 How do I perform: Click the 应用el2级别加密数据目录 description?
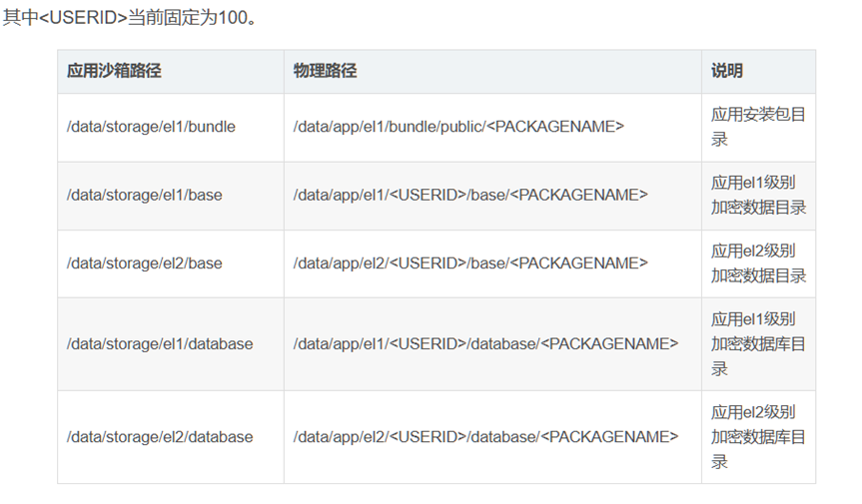click(x=758, y=263)
